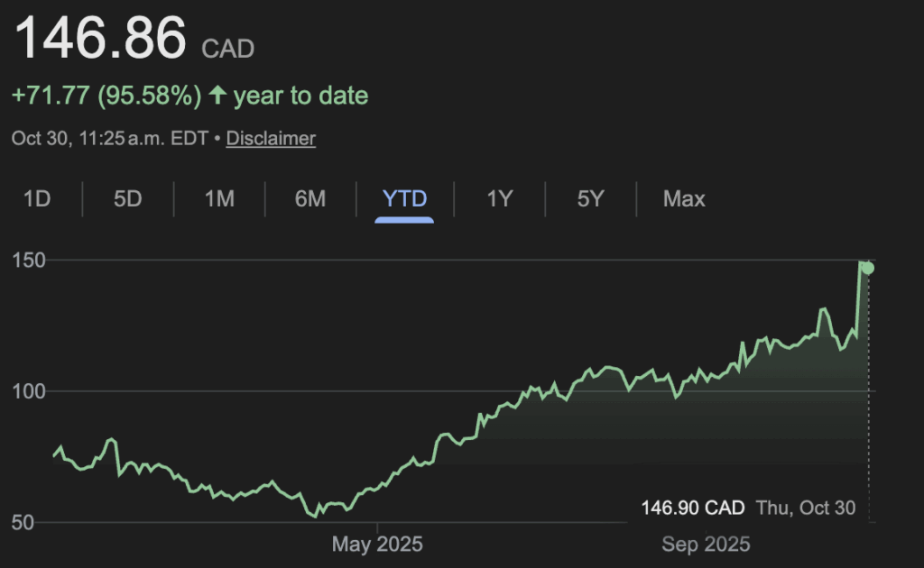Click the 146.90 CAD tooltip value

pyautogui.click(x=693, y=508)
